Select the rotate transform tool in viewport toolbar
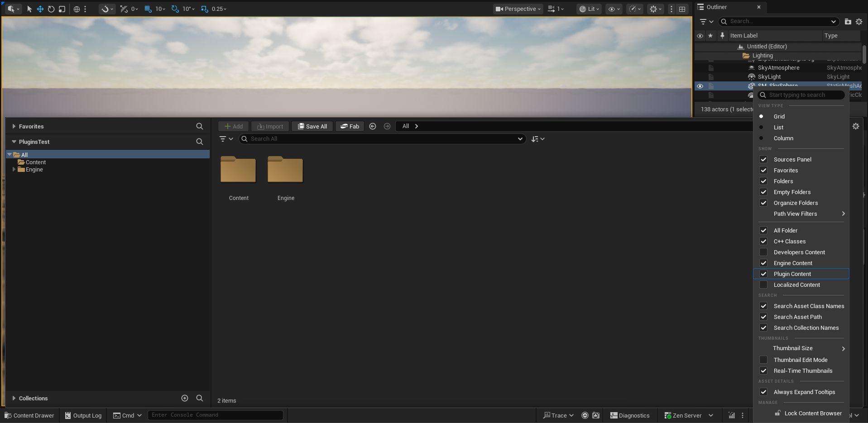The height and width of the screenshot is (423, 868). click(x=51, y=9)
